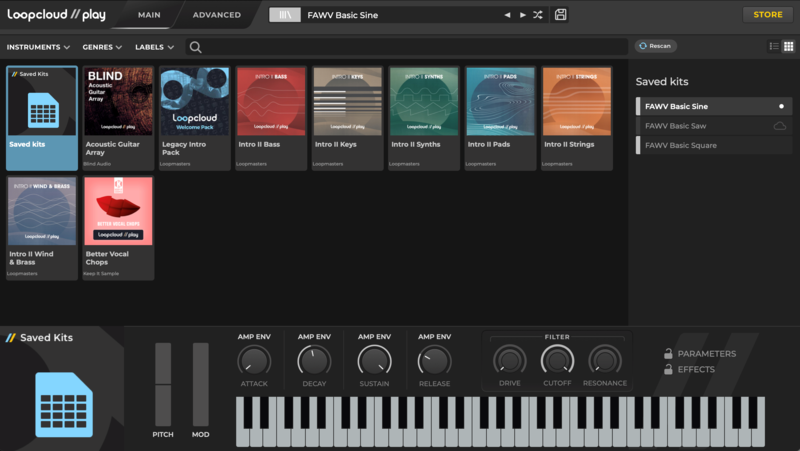Click cloud icon beside FAWV Basic Saw
Image resolution: width=800 pixels, height=451 pixels.
coord(780,126)
